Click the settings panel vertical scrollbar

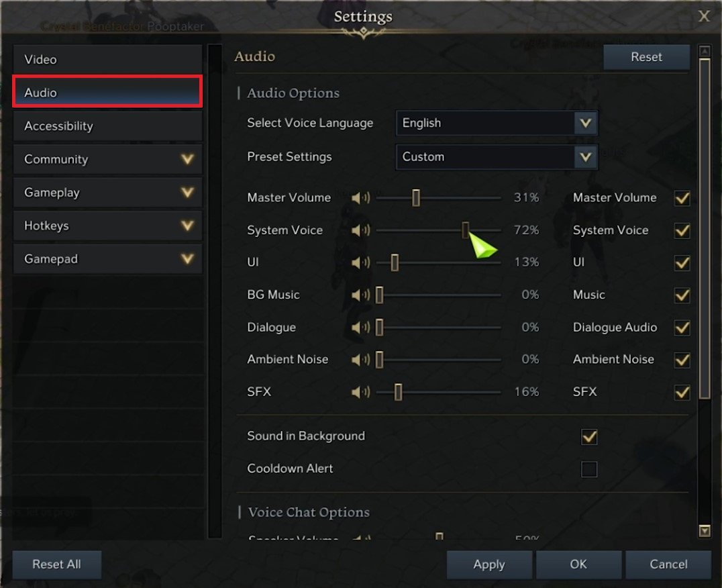pyautogui.click(x=705, y=228)
